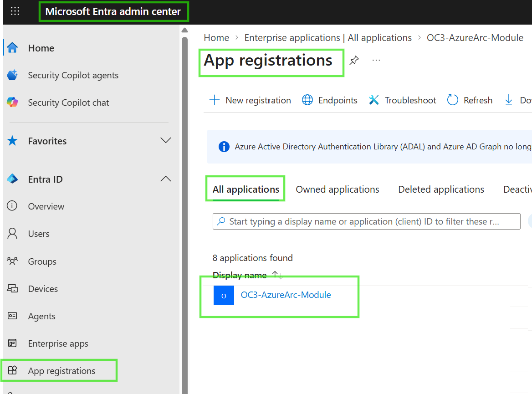
Task: Click the Favorites star icon
Action: tap(13, 140)
